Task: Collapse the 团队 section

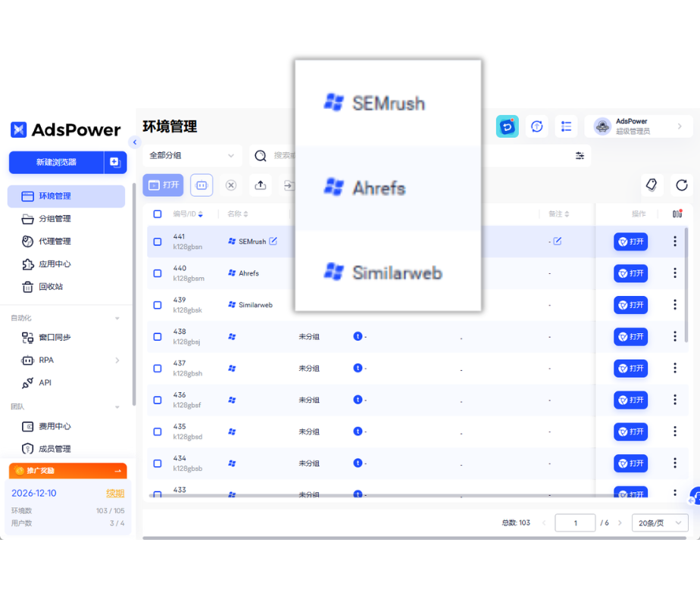Action: (x=117, y=407)
